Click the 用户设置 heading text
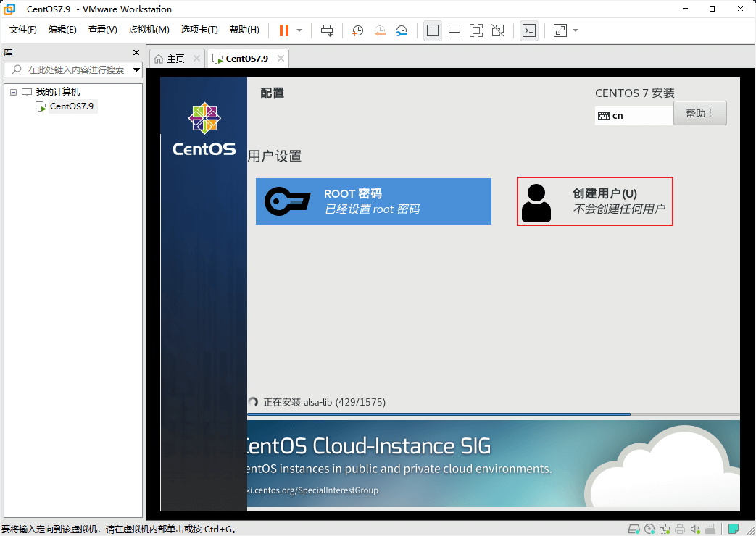Viewport: 756px width, 536px height. coord(274,156)
